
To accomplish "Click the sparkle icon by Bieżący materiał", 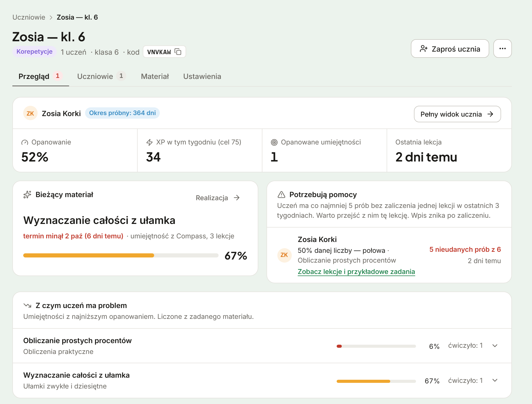I will pos(27,195).
